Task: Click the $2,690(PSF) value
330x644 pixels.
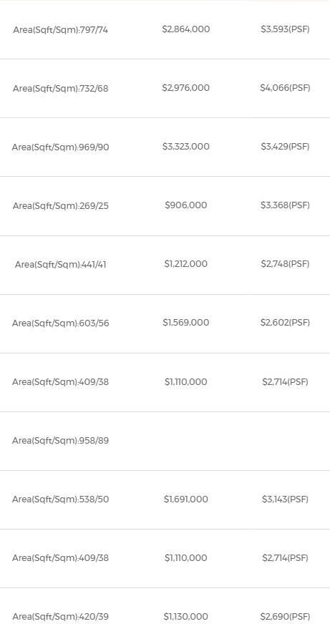Action: click(285, 617)
